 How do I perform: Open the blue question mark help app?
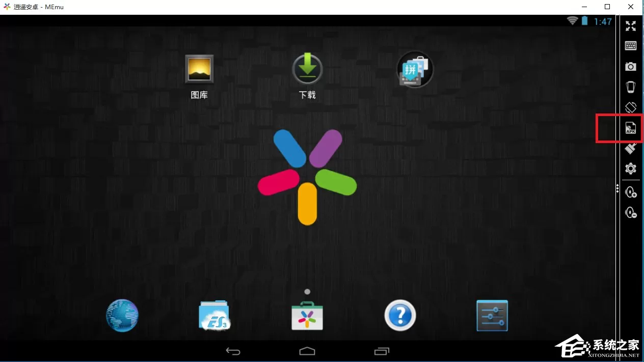click(400, 316)
